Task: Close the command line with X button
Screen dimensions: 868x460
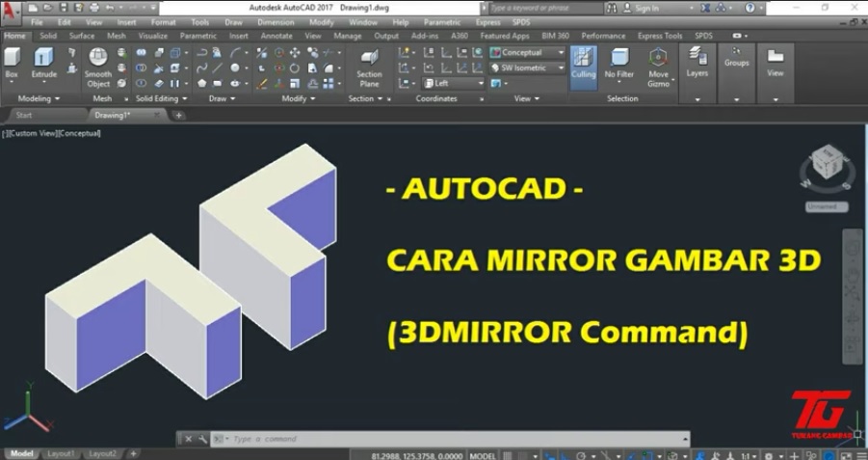Action: 188,439
